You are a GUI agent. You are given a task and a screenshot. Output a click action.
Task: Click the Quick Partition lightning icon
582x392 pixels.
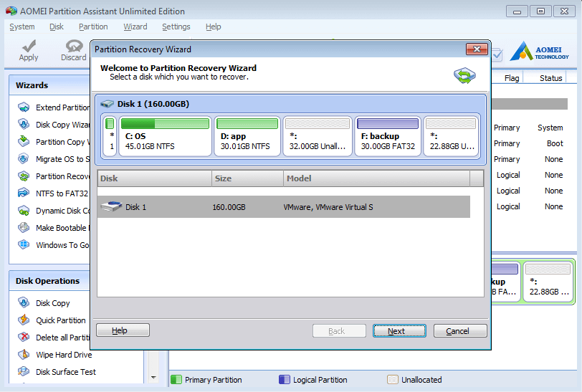pyautogui.click(x=24, y=320)
